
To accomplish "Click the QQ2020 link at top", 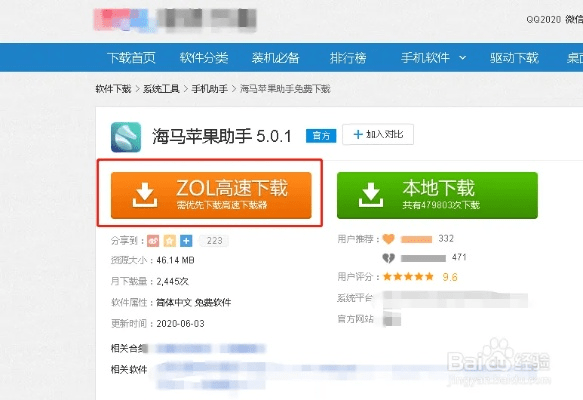I will coord(543,19).
